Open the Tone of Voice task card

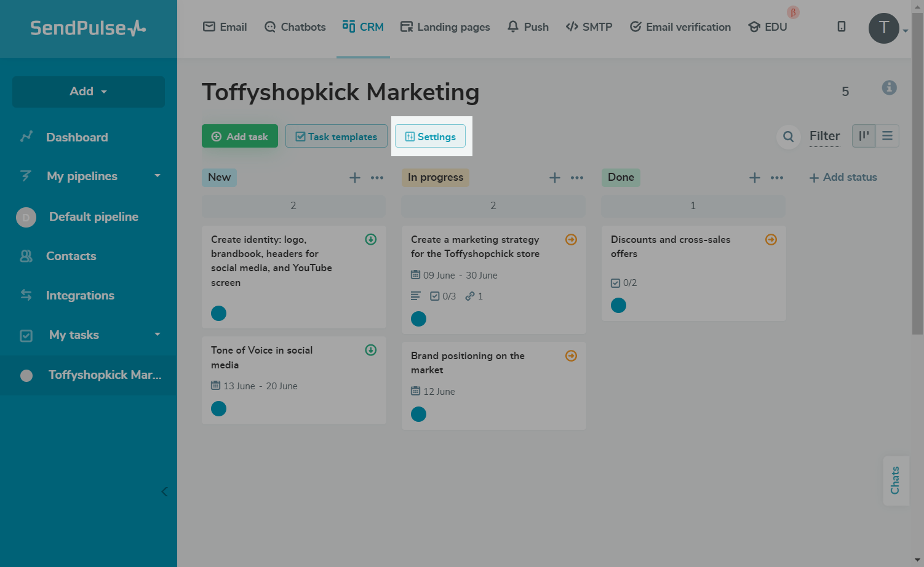pyautogui.click(x=294, y=381)
